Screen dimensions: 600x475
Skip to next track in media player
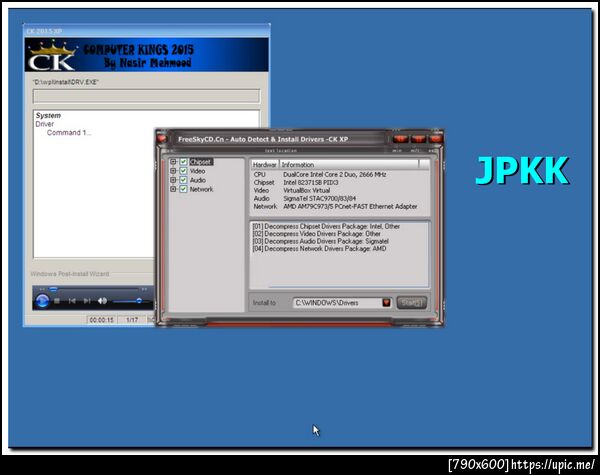(x=87, y=301)
